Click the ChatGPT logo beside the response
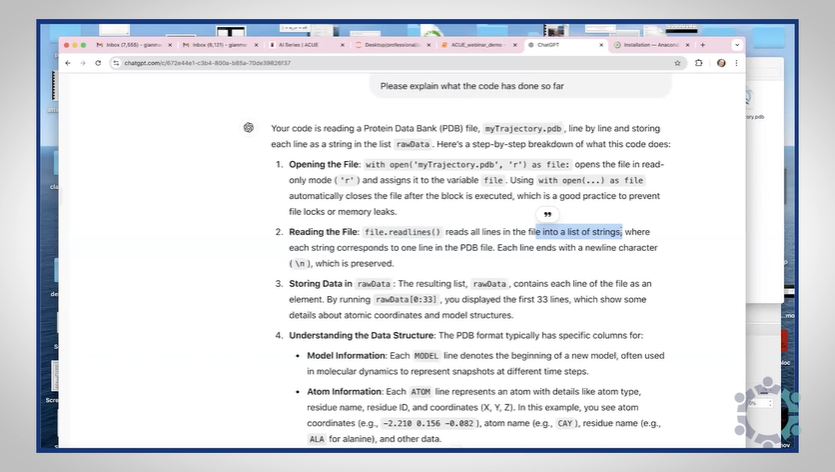 coord(249,127)
